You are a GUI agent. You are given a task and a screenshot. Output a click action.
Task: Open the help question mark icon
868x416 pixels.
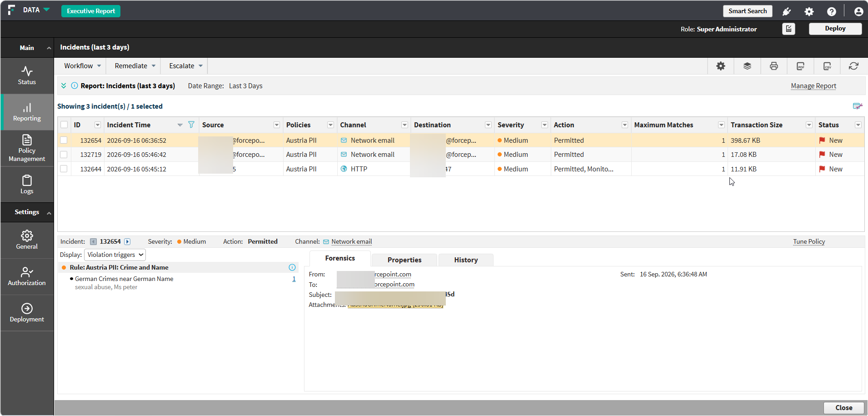(x=832, y=11)
